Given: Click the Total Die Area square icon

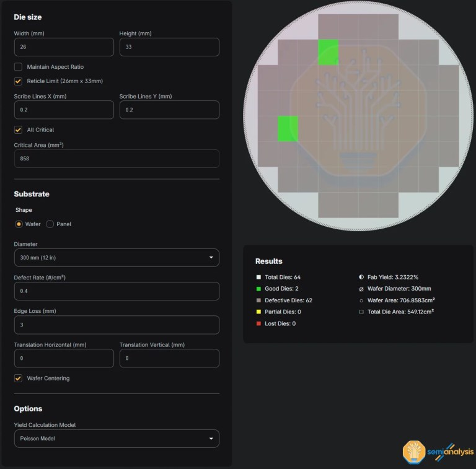Looking at the screenshot, I should pos(361,312).
